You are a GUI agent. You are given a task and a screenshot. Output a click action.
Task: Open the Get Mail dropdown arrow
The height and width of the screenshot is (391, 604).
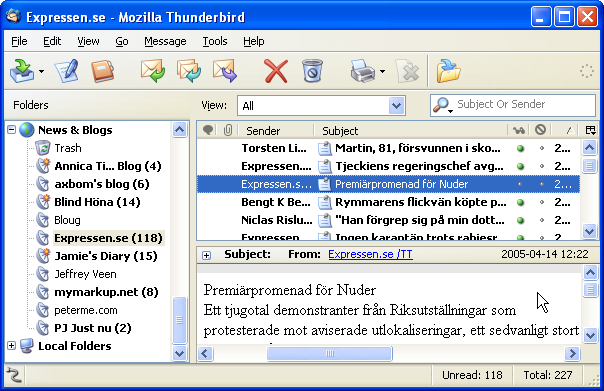click(x=41, y=71)
